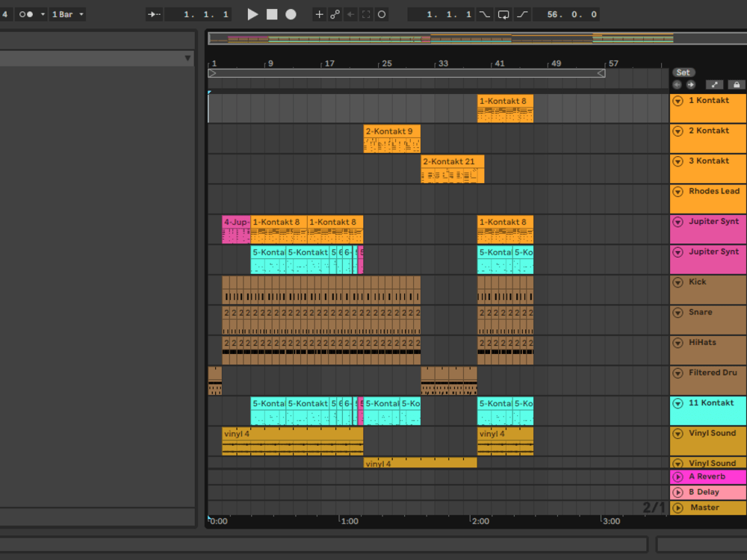
Task: Fold the Kick track
Action: click(678, 282)
